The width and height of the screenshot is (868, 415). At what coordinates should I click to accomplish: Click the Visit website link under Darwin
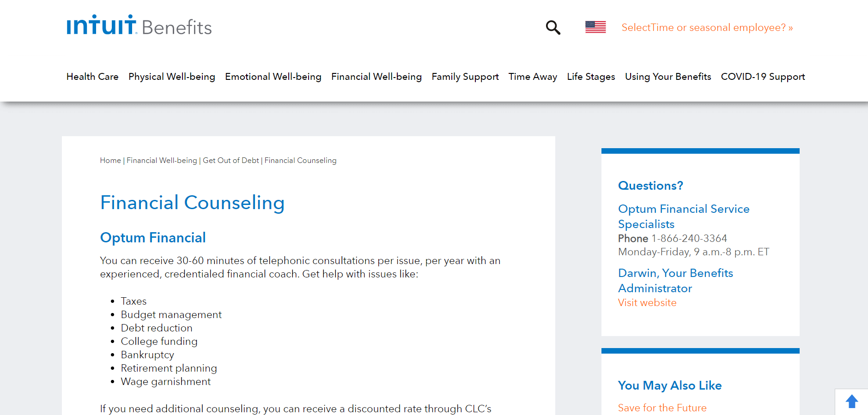click(647, 303)
